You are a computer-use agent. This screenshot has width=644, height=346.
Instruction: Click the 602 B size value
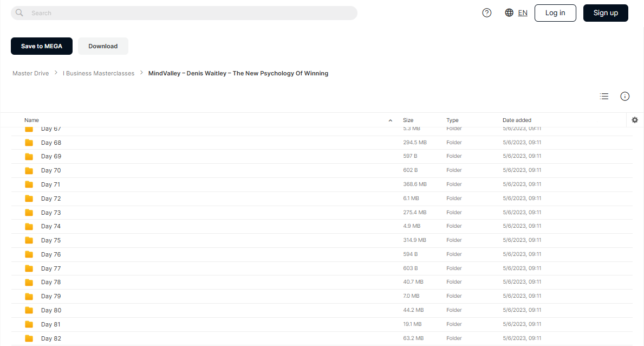point(411,170)
